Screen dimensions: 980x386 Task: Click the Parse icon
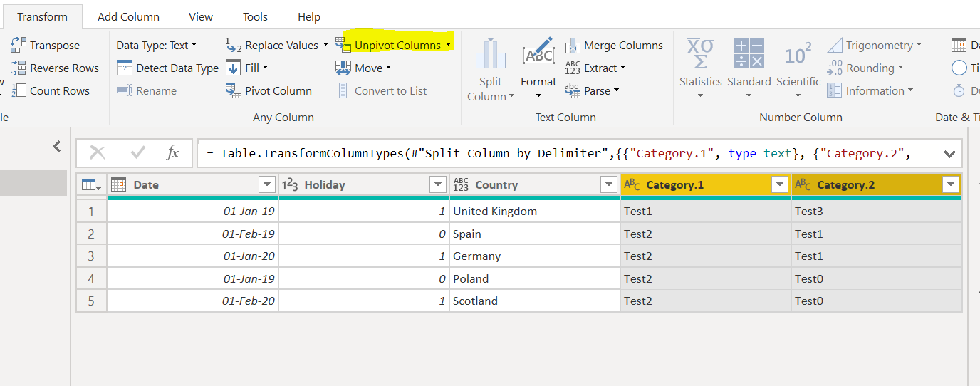[573, 90]
